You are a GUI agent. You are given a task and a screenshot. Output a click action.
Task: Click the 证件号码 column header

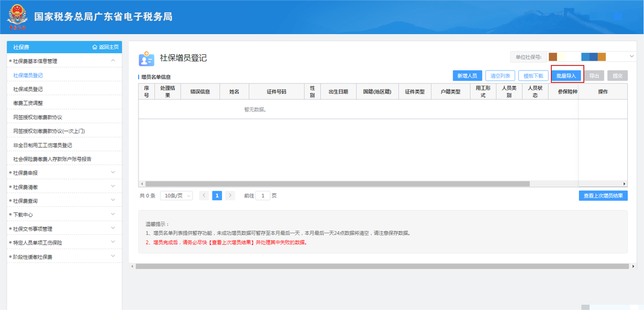pos(277,92)
